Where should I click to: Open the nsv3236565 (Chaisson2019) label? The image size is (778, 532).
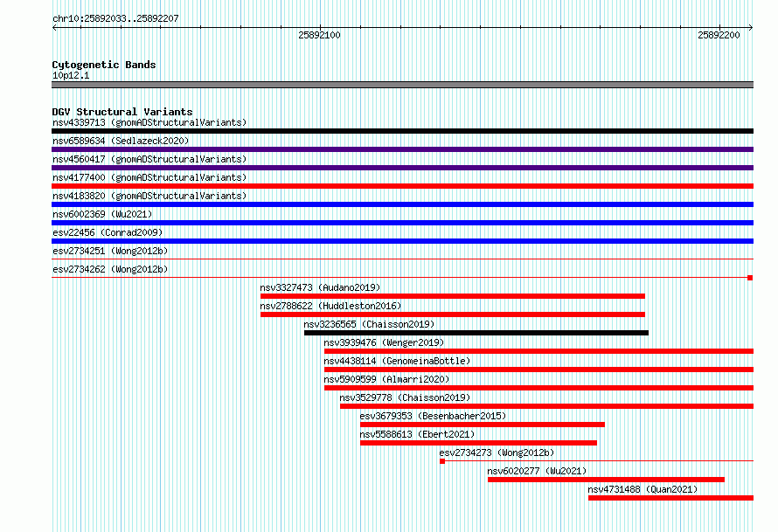369,324
